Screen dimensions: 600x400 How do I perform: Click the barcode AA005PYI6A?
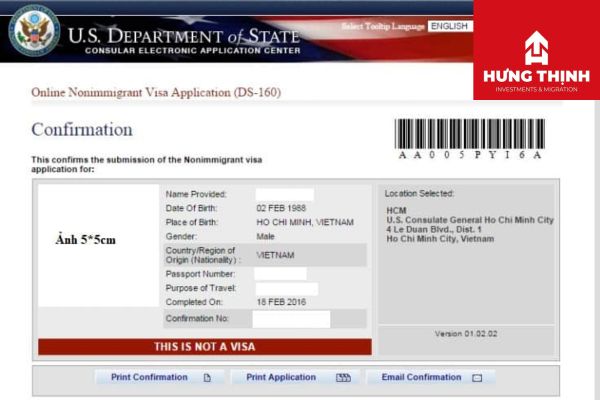tap(470, 139)
